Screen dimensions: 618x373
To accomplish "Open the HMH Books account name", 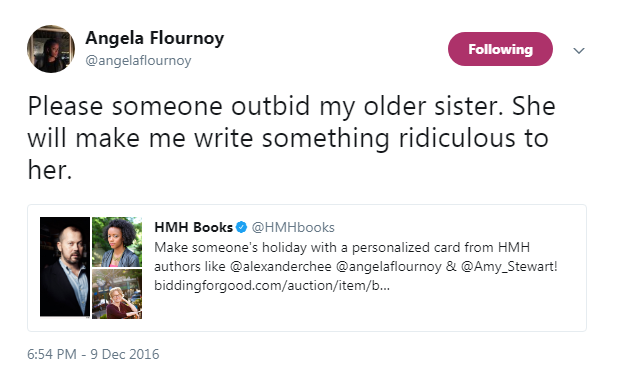I will point(194,228).
